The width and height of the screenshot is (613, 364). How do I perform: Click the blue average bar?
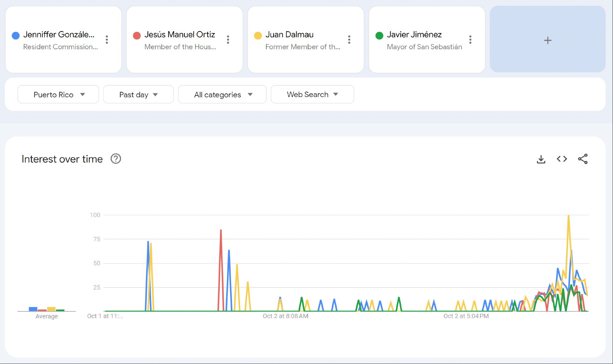33,309
